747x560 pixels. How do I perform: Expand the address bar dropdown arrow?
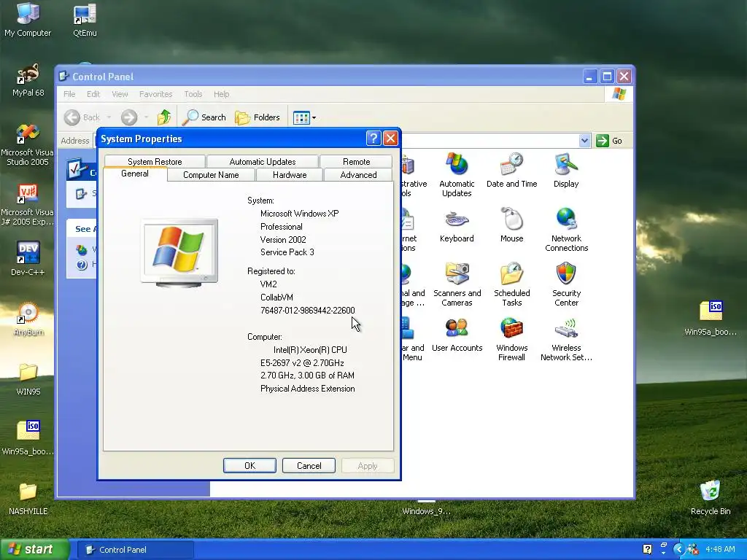(x=584, y=141)
